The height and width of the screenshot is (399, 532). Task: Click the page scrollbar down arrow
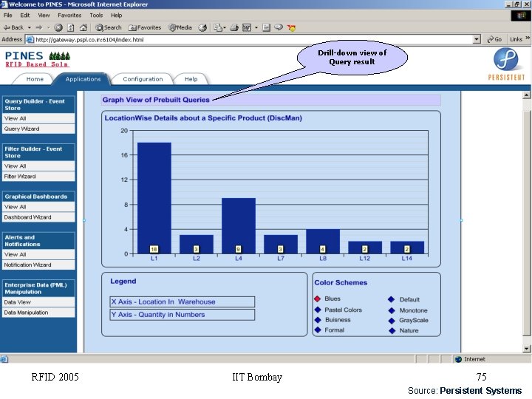coord(526,349)
